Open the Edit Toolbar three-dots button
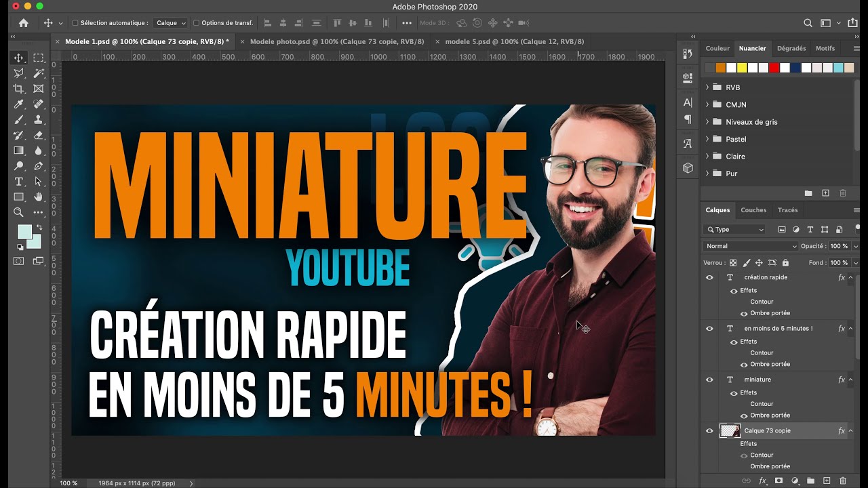The height and width of the screenshot is (488, 868). pos(39,213)
